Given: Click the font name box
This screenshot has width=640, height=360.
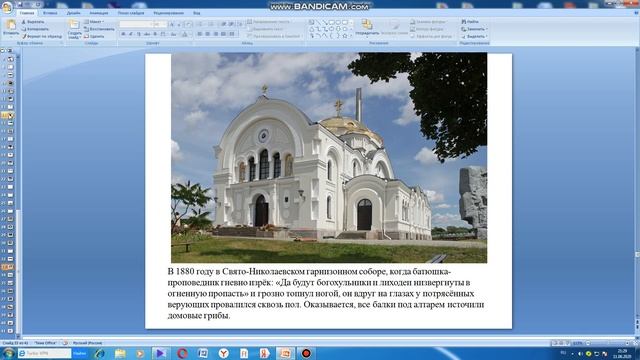Looking at the screenshot, I should click(135, 24).
